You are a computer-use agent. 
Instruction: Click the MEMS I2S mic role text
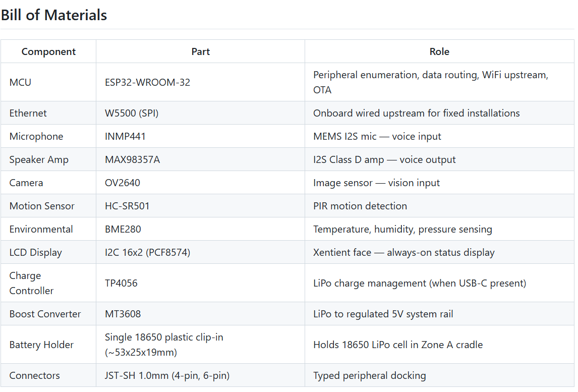coord(377,136)
